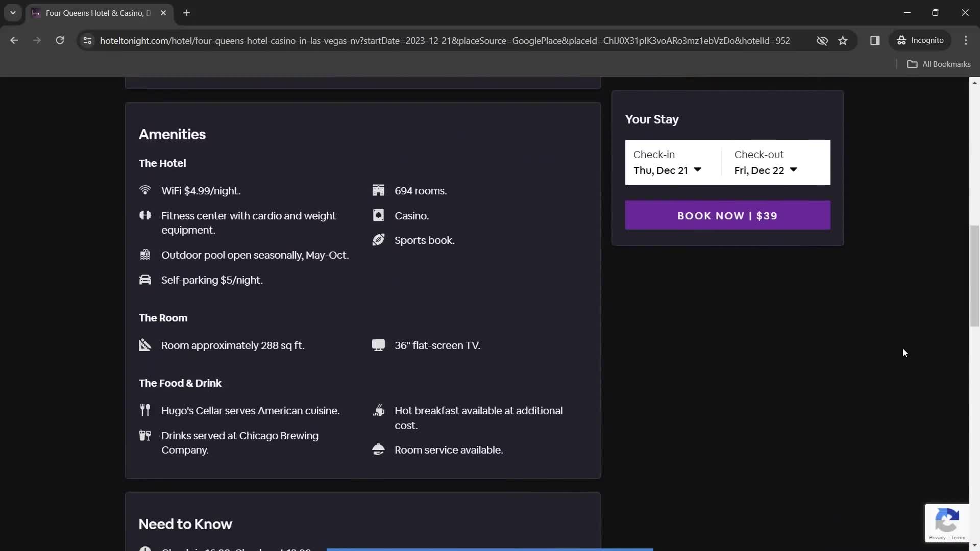Click the WiFi amenity icon
980x551 pixels.
coord(145,190)
